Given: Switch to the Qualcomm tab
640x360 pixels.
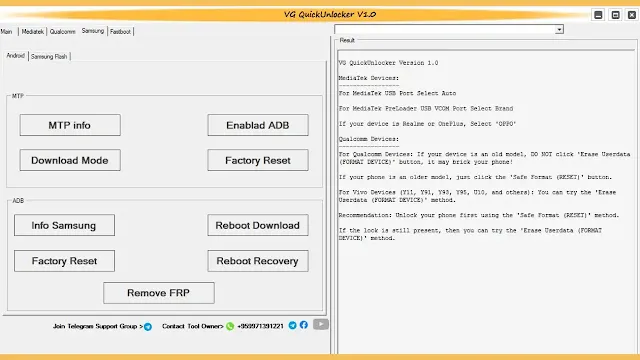Looking at the screenshot, I should [62, 31].
